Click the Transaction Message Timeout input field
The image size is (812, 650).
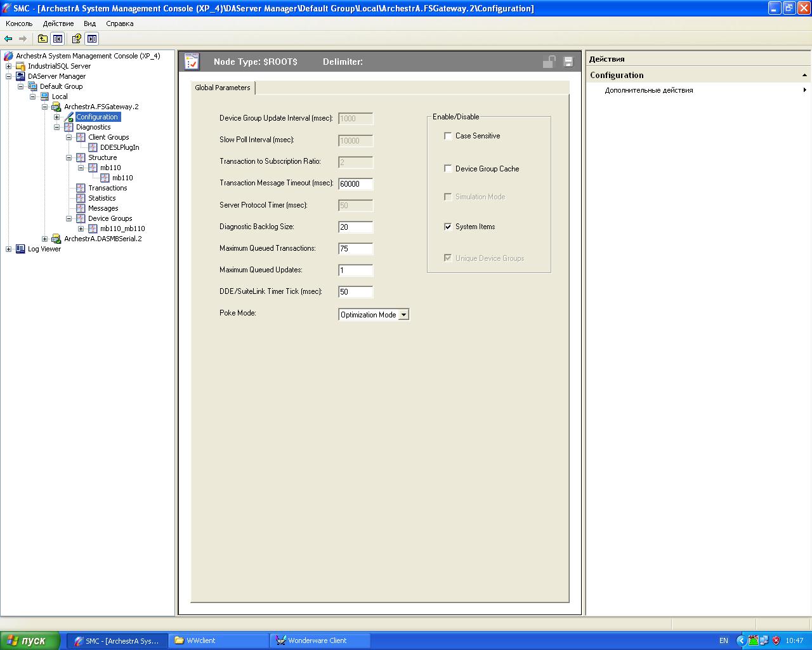click(355, 184)
